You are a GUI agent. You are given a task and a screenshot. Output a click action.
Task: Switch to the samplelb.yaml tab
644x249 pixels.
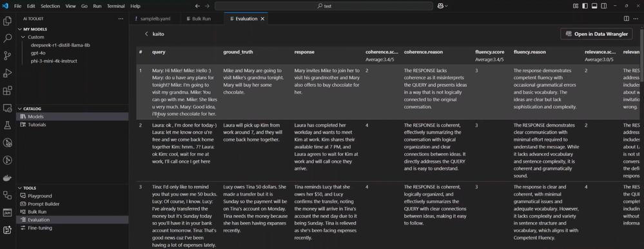pyautogui.click(x=155, y=19)
